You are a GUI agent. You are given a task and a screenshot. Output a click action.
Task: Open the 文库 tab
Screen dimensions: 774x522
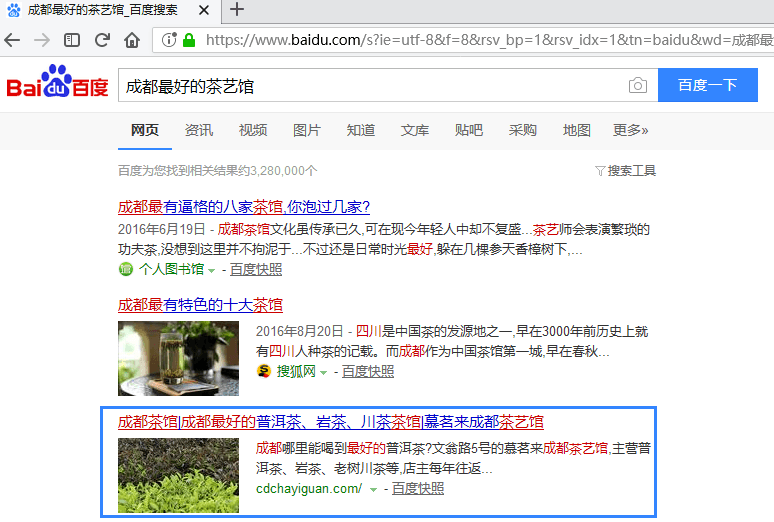(x=415, y=130)
